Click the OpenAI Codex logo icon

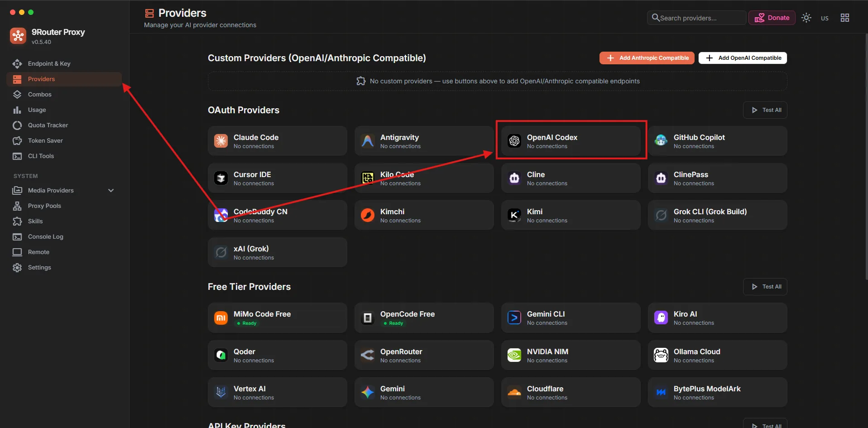click(x=514, y=141)
